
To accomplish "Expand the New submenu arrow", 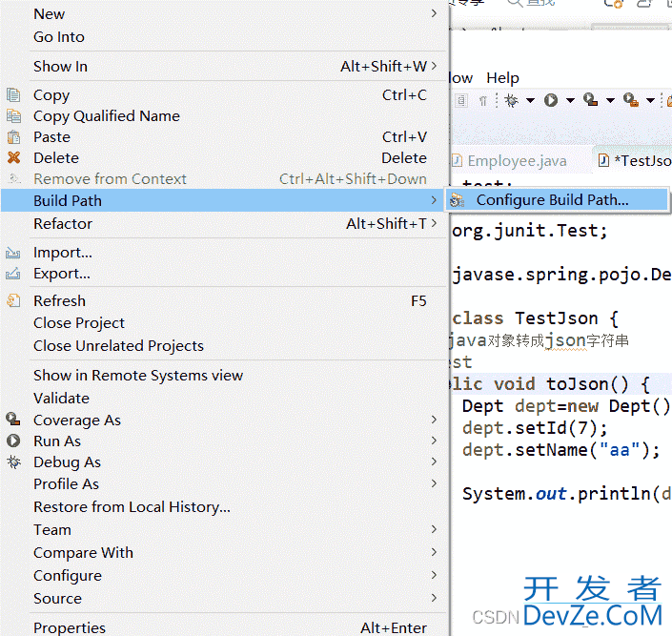I will click(434, 13).
